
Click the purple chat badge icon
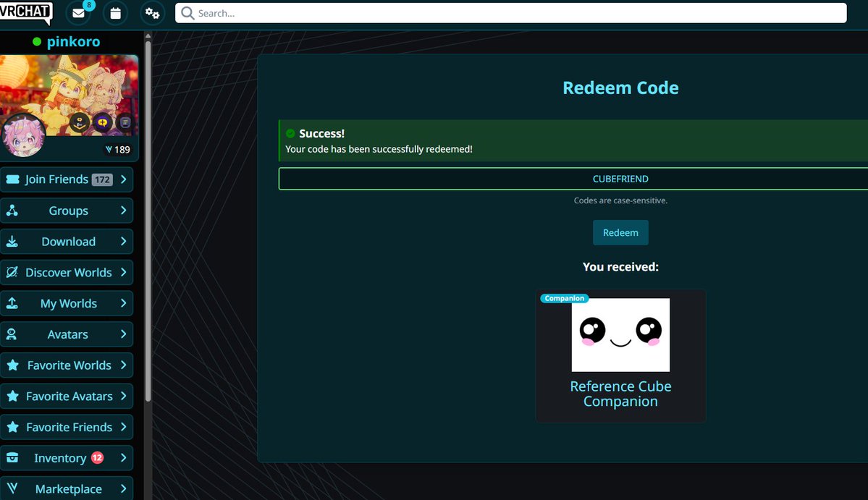[x=103, y=122]
